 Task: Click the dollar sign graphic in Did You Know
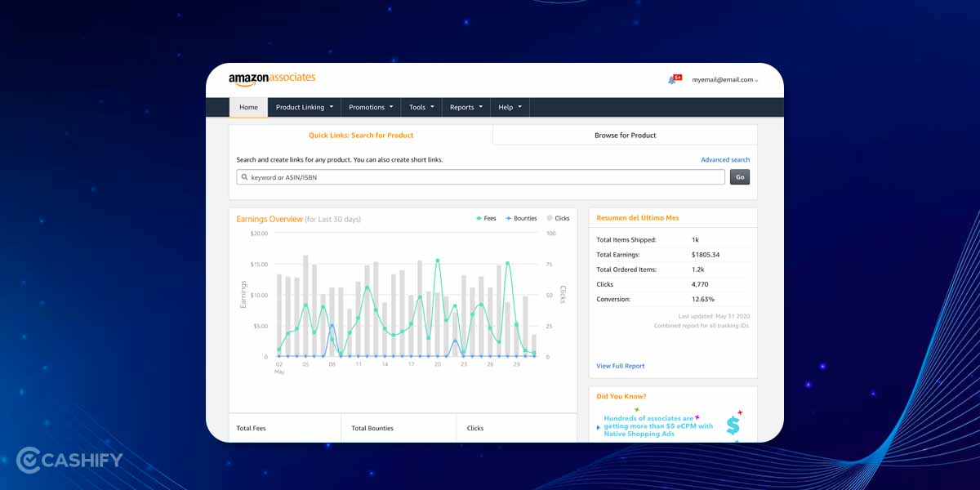pyautogui.click(x=734, y=423)
